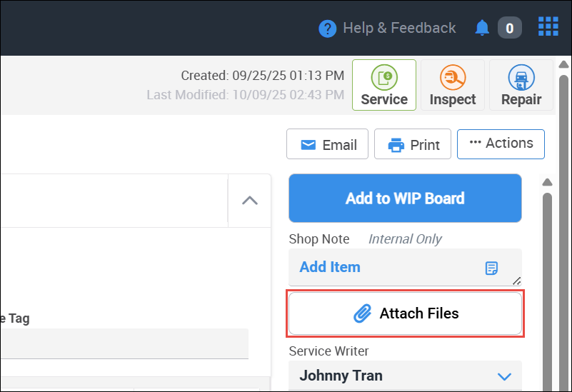
Task: Click the Add Item shop note field
Action: (405, 267)
